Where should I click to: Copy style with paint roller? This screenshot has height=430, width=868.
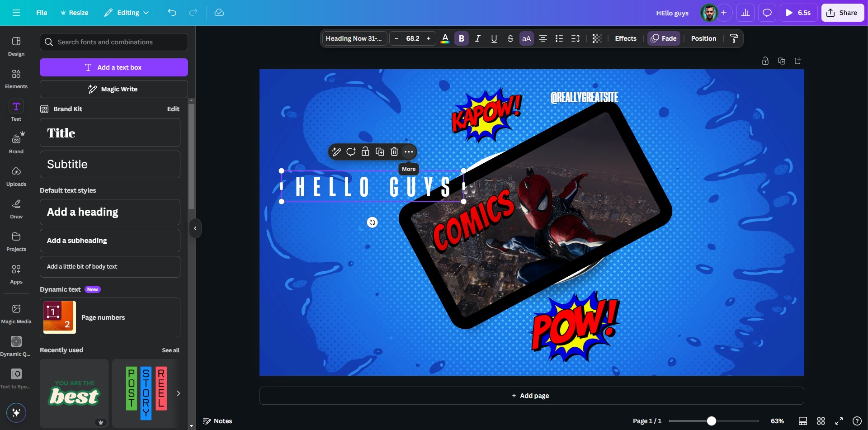pyautogui.click(x=734, y=38)
